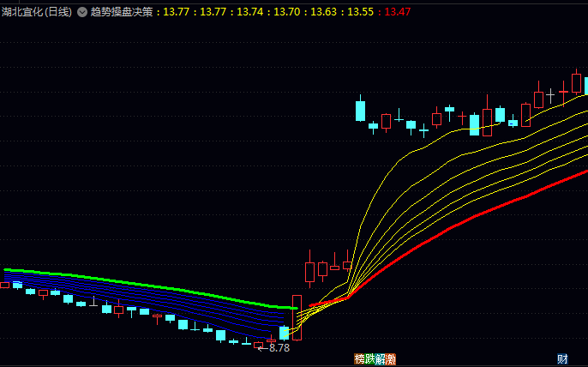588x367 pixels.
Task: Click the green 跌 event marker icon
Action: 369,359
